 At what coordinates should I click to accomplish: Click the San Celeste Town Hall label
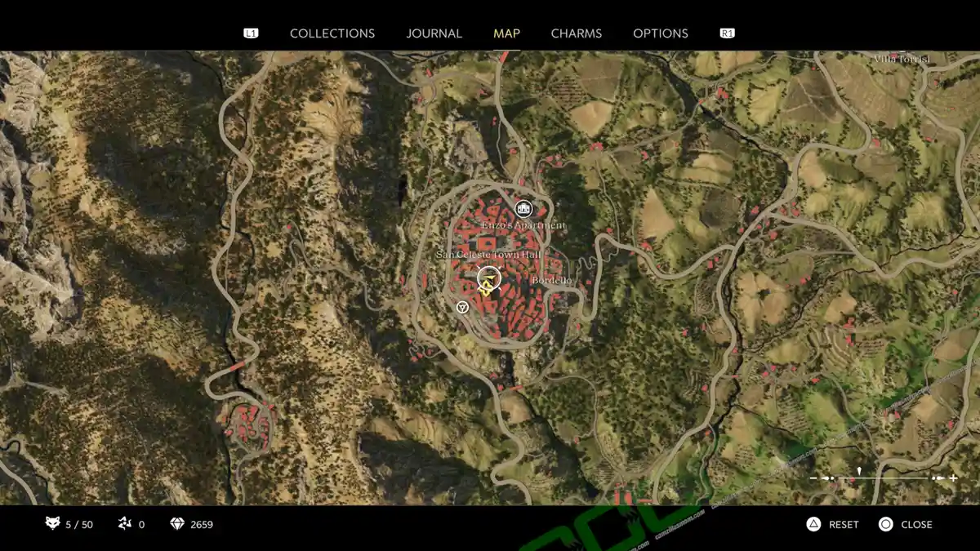[488, 255]
